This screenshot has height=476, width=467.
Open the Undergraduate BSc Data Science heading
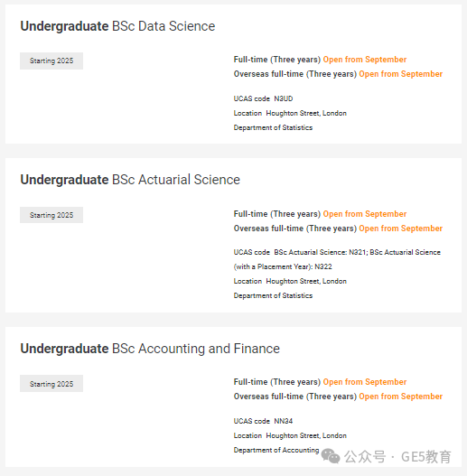tap(117, 26)
